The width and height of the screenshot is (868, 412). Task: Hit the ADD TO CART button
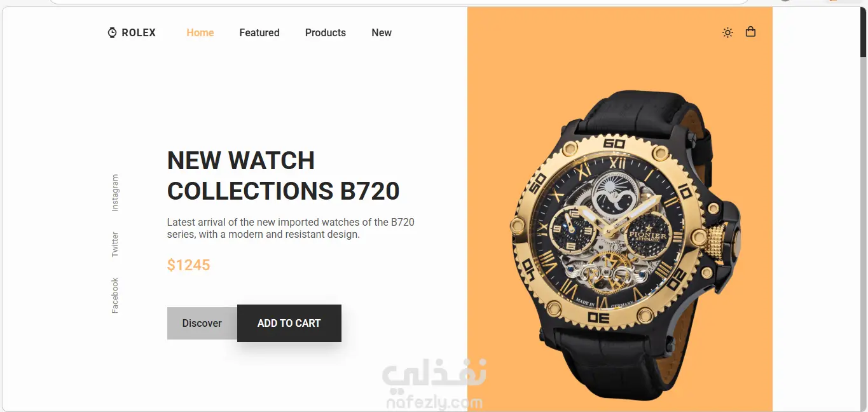289,323
